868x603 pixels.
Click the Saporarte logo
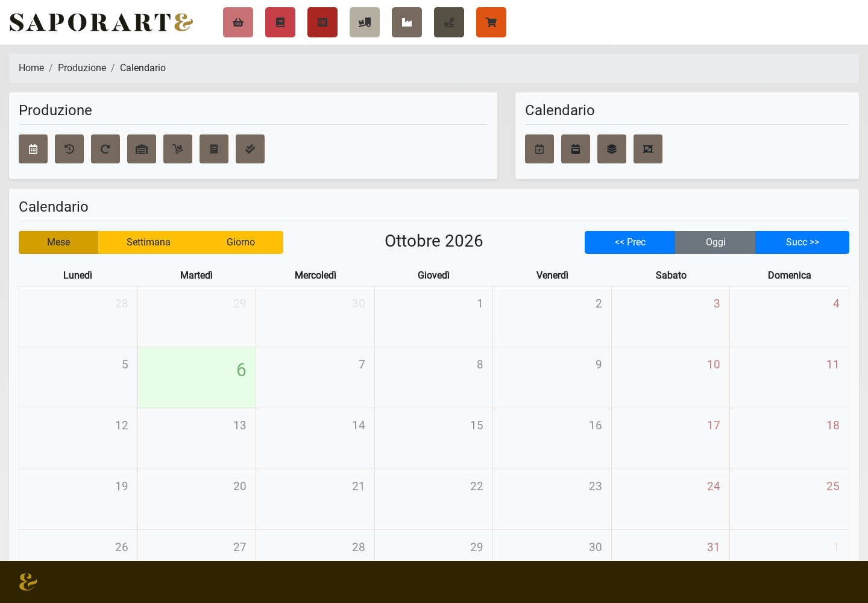tap(101, 22)
